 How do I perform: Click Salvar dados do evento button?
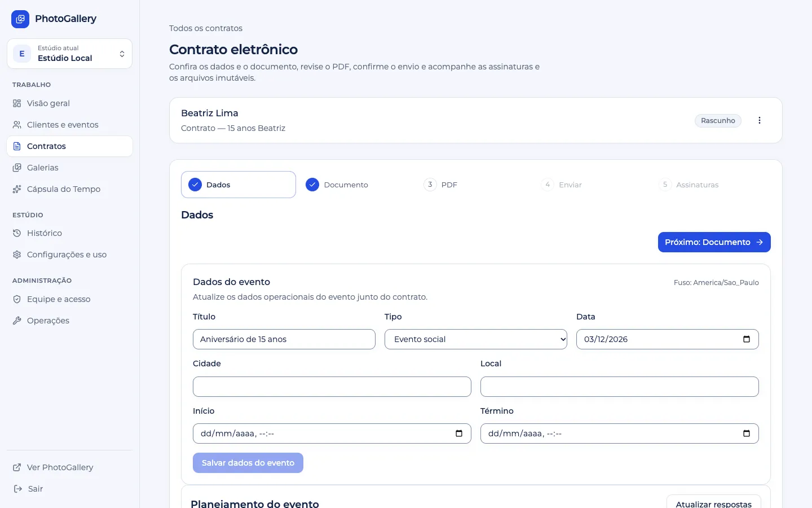[248, 463]
